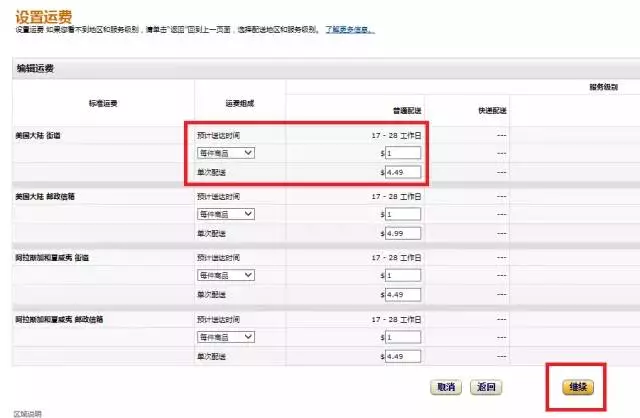This screenshot has height=418, width=640.
Task: Open 区域说明 link at page bottom
Action: point(27,414)
